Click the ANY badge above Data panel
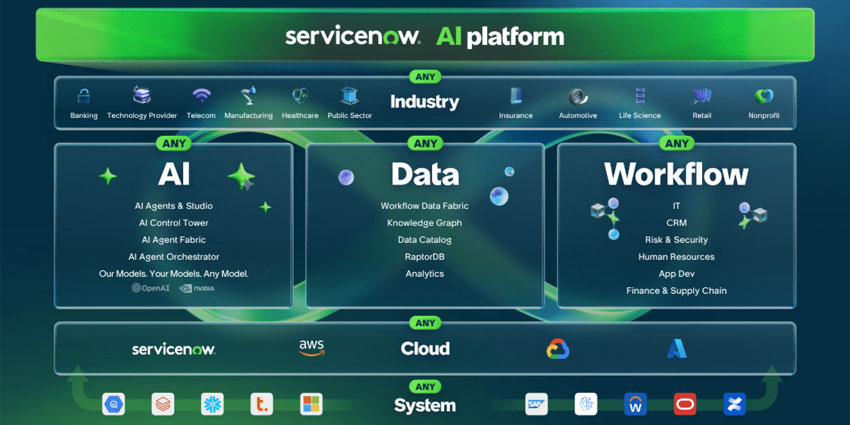Viewport: 850px width, 425px height. (425, 143)
